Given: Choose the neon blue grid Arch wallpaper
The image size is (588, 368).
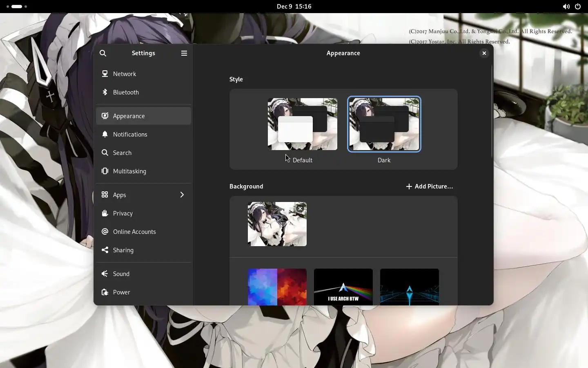Looking at the screenshot, I should click(410, 287).
